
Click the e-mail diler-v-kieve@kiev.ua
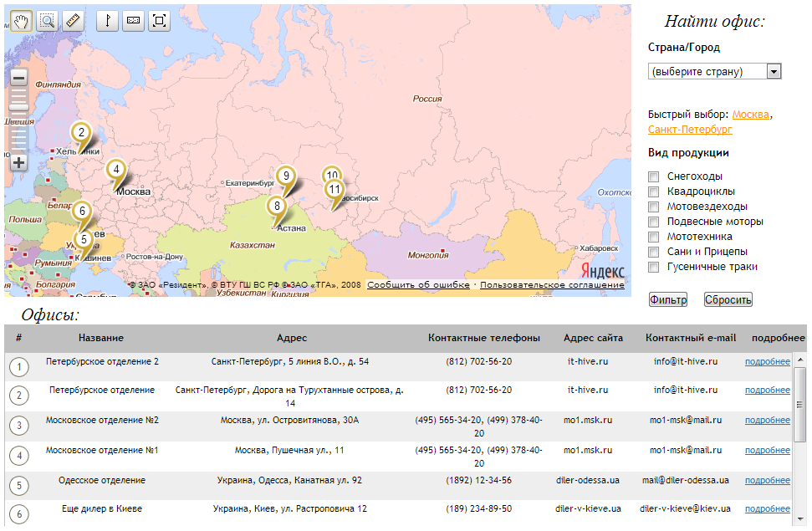point(685,508)
